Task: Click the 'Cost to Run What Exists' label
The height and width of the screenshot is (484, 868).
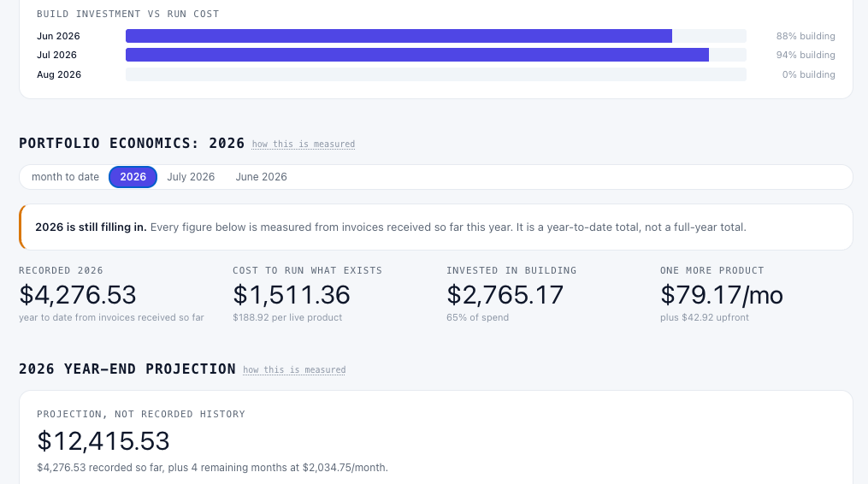Action: pyautogui.click(x=307, y=270)
